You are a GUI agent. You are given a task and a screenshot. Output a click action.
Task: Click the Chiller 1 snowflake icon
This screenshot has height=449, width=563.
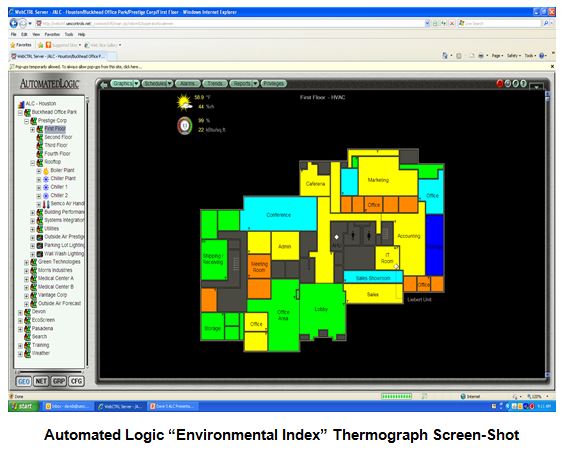point(46,187)
